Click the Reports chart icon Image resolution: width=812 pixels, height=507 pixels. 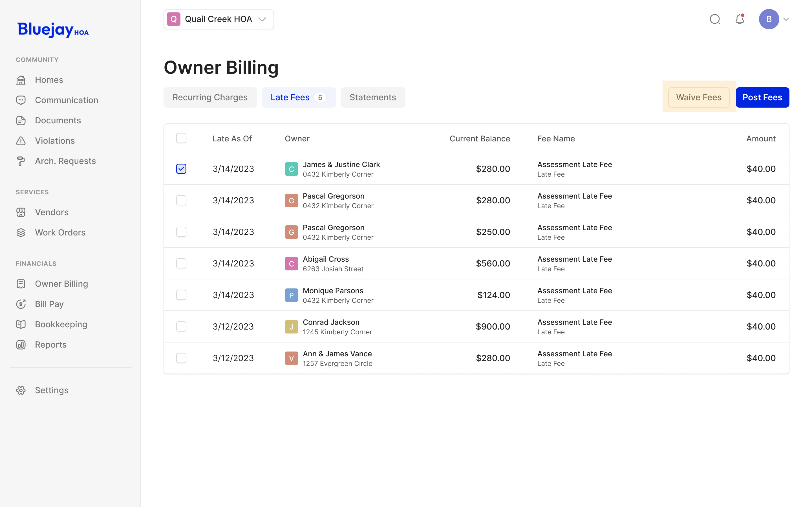coord(21,345)
